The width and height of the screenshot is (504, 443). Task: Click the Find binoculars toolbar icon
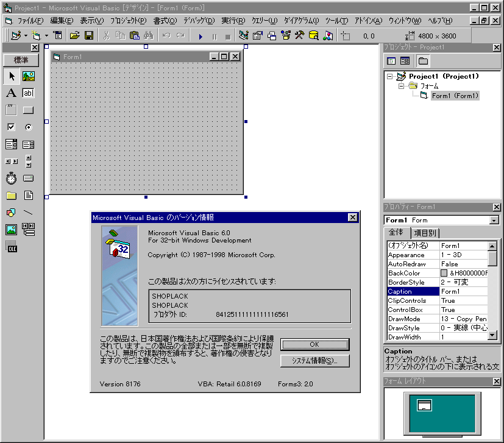point(149,35)
